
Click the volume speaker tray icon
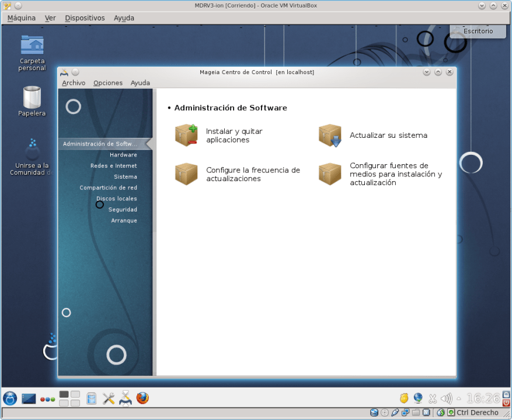[447, 398]
